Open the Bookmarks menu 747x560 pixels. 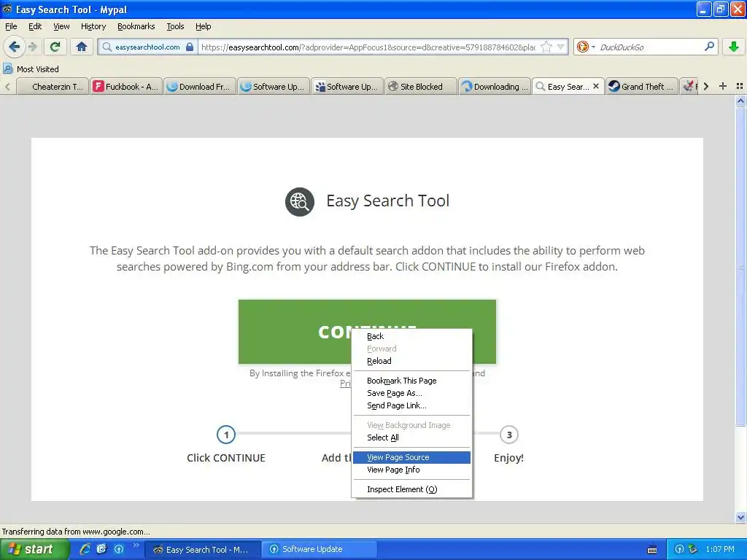(136, 27)
